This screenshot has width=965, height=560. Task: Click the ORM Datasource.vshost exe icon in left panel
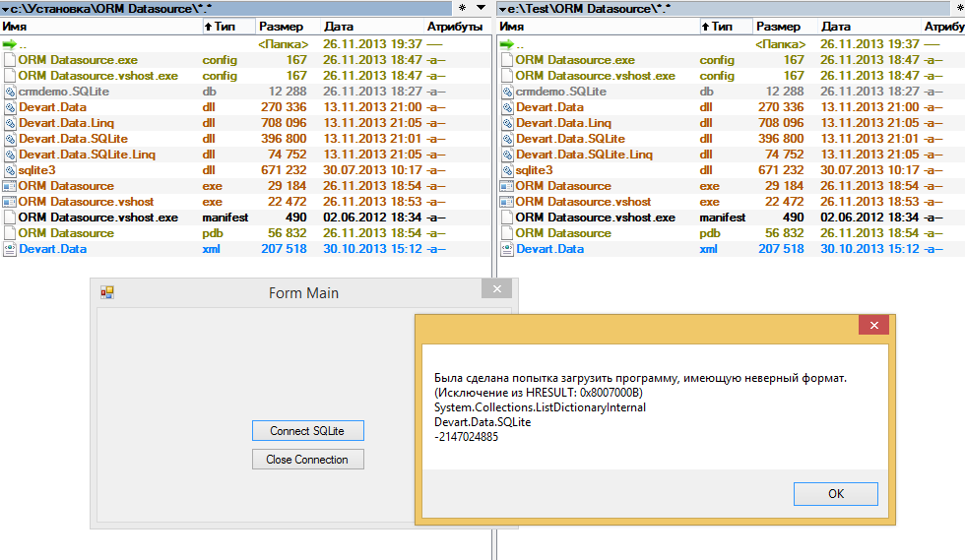[x=10, y=202]
